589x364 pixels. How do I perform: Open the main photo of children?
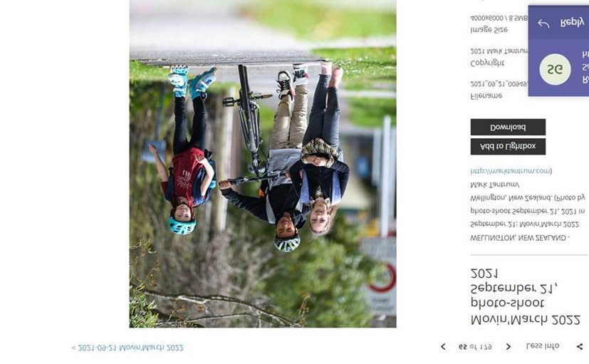pos(263,164)
